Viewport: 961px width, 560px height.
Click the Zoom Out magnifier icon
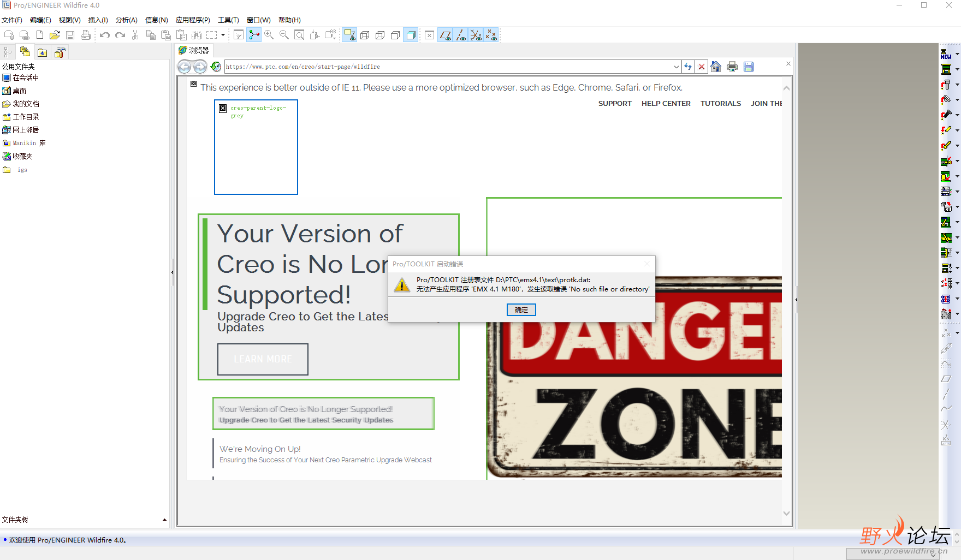tap(284, 35)
